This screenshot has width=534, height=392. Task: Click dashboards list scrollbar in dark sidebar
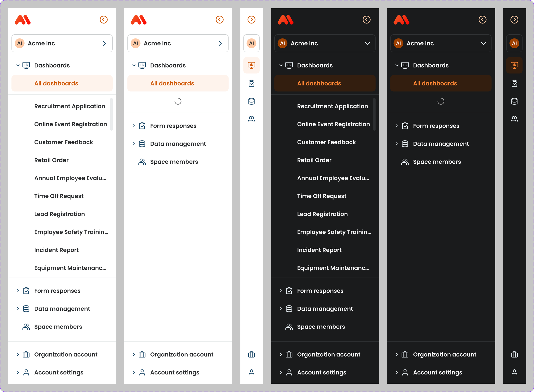pyautogui.click(x=374, y=114)
